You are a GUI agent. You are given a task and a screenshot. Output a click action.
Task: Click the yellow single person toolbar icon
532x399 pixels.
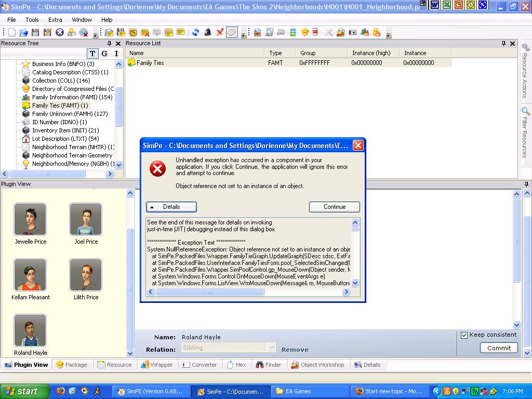[x=377, y=33]
